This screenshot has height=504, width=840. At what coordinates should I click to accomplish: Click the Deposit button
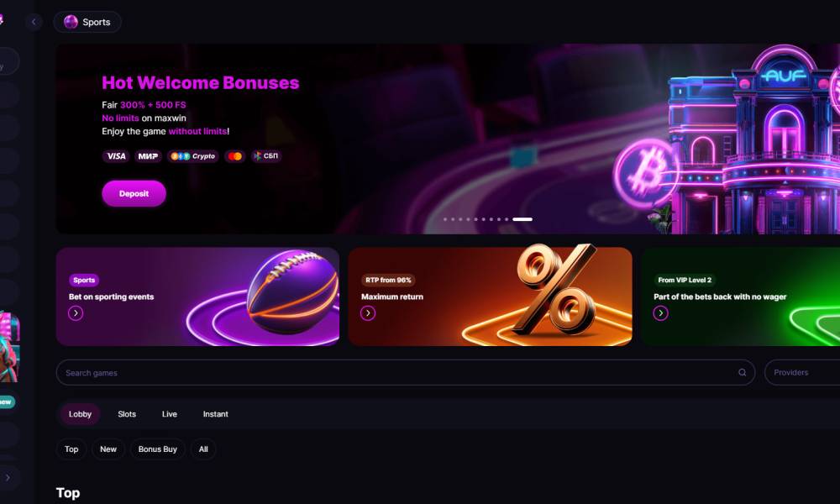pyautogui.click(x=134, y=193)
